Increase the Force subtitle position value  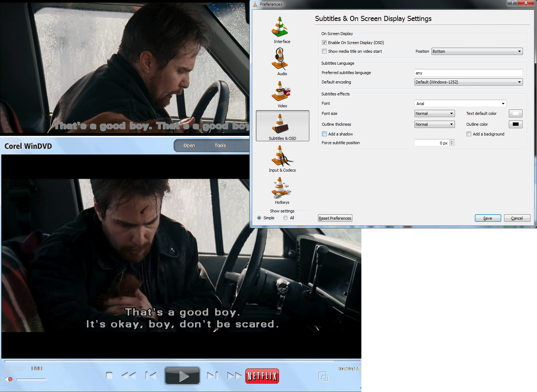coord(452,141)
